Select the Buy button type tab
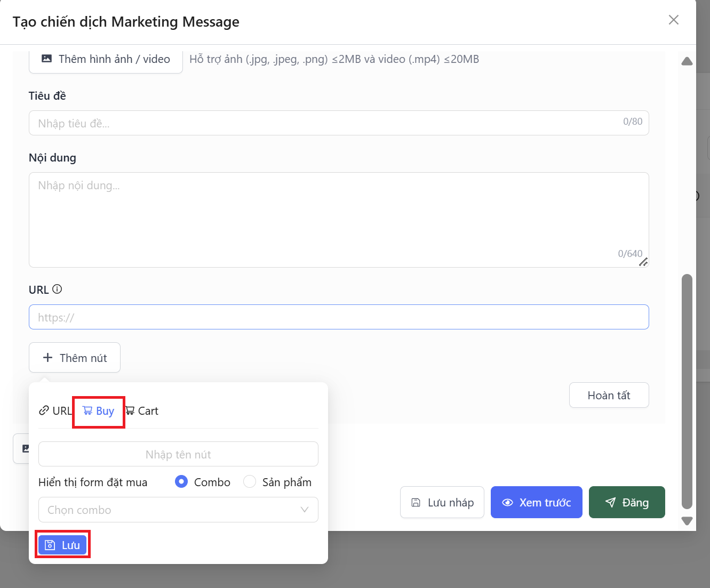The height and width of the screenshot is (588, 710). [99, 411]
